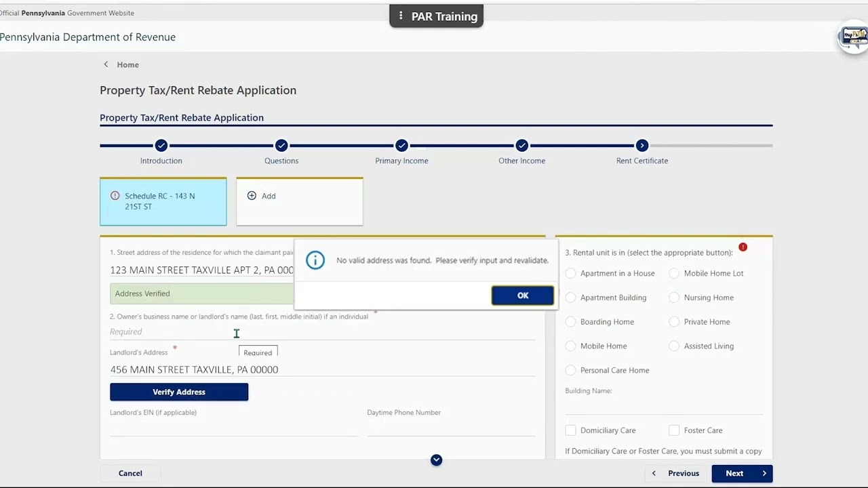Click the Primary Income step label
Viewport: 868px width, 488px height.
[401, 161]
